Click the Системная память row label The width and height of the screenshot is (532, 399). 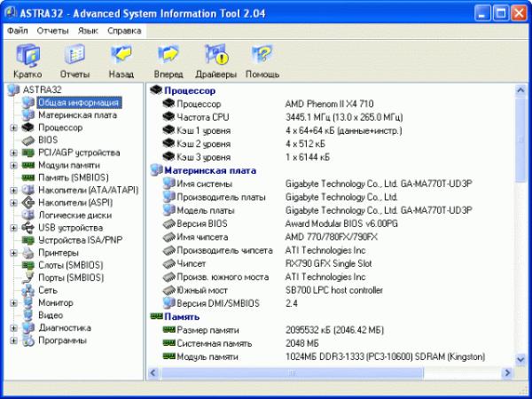(x=214, y=343)
